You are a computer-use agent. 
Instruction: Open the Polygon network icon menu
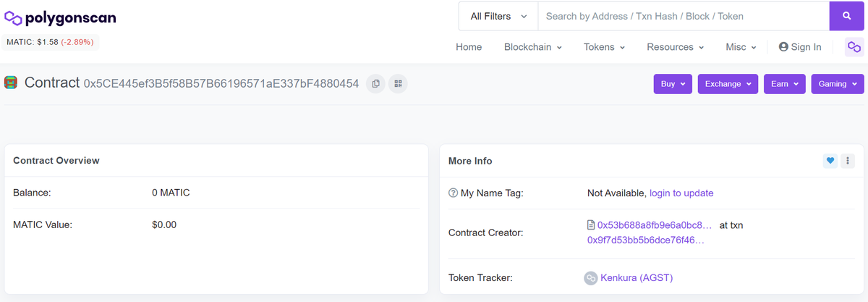coord(854,47)
